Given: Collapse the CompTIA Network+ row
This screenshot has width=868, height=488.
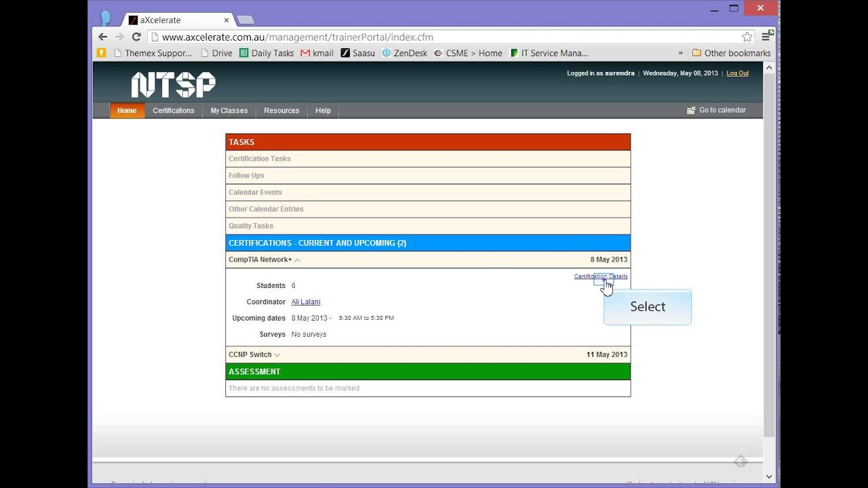Looking at the screenshot, I should pyautogui.click(x=428, y=260).
